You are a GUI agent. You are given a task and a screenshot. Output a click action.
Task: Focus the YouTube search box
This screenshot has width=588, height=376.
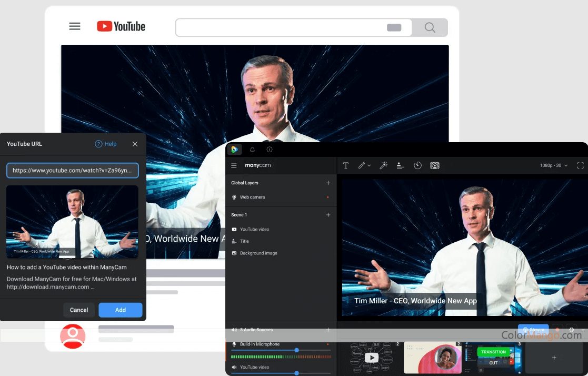[x=294, y=27]
